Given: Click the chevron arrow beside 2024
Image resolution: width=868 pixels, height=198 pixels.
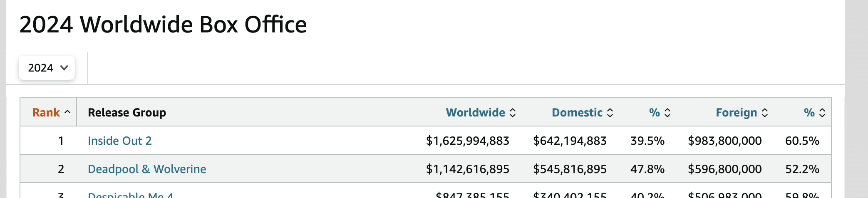Looking at the screenshot, I should point(64,68).
